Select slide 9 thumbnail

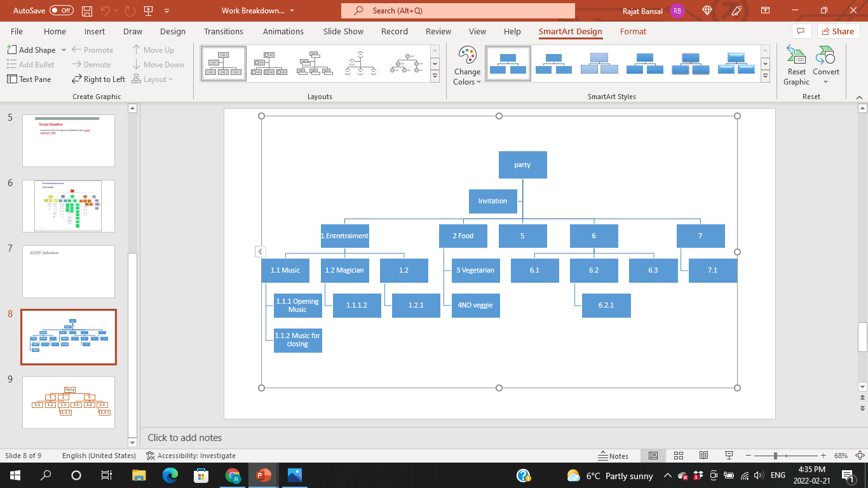[x=68, y=402]
